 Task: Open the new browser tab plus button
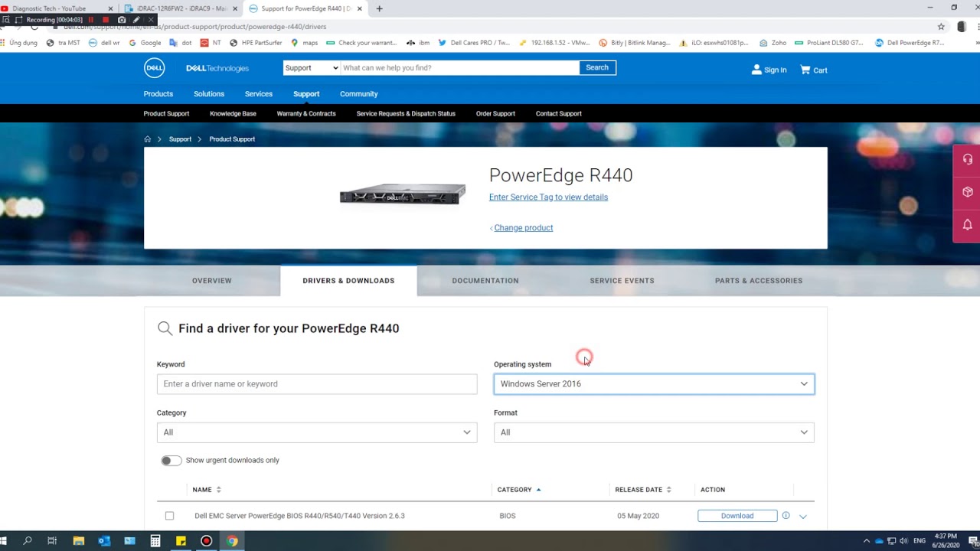(x=379, y=8)
